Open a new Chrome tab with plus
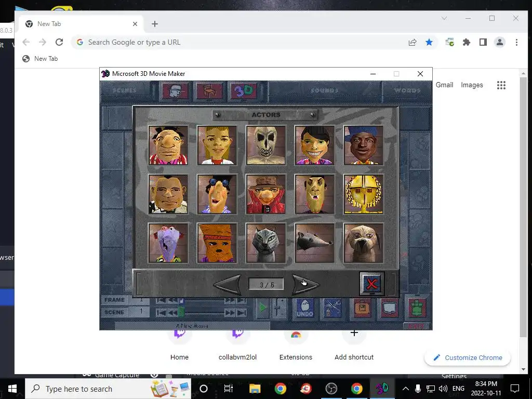 (155, 24)
